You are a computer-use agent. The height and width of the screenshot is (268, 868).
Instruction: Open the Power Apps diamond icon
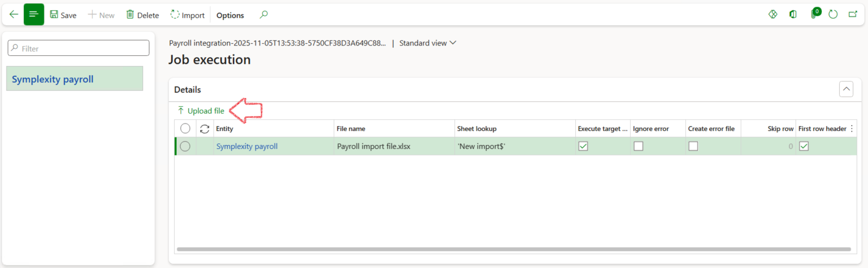point(773,14)
